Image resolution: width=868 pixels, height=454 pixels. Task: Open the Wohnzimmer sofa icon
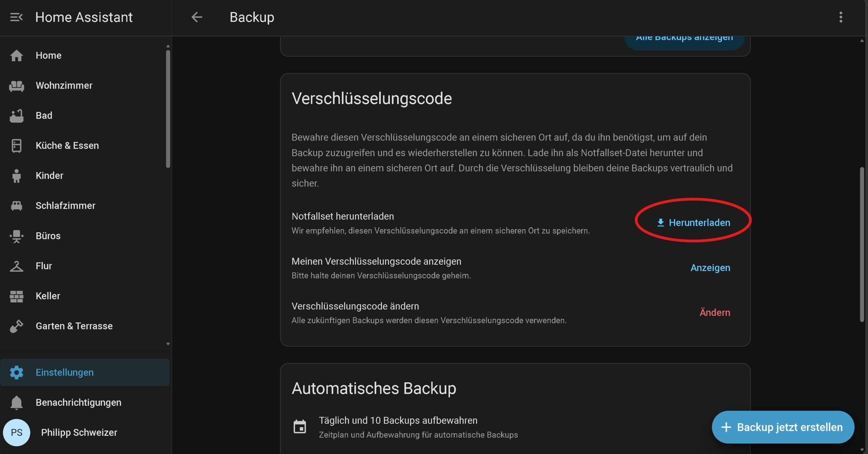[16, 86]
